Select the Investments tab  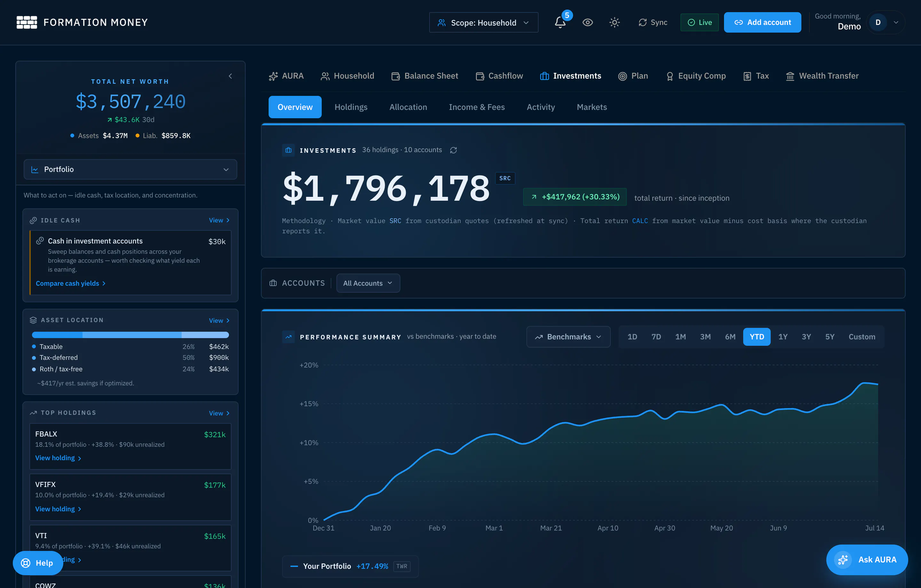coord(570,76)
